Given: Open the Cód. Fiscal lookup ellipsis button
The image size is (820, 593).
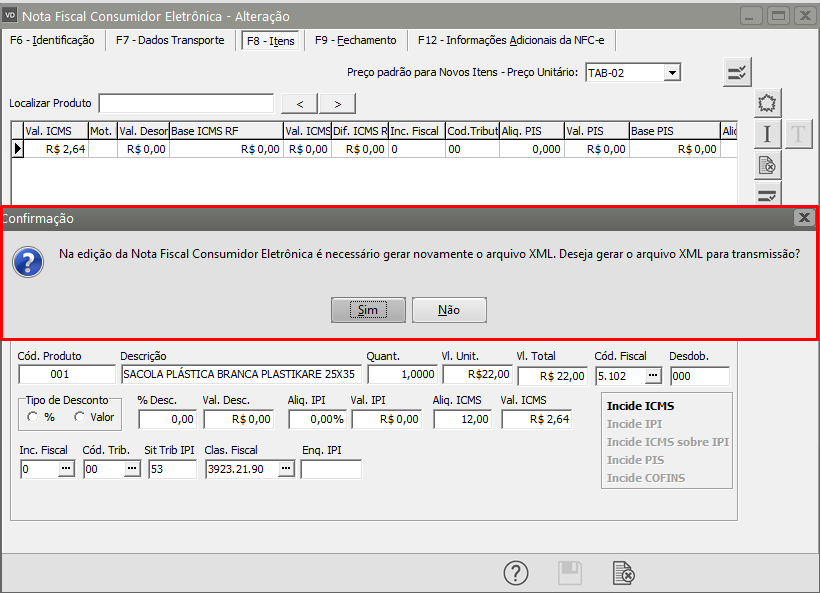Looking at the screenshot, I should (x=653, y=375).
